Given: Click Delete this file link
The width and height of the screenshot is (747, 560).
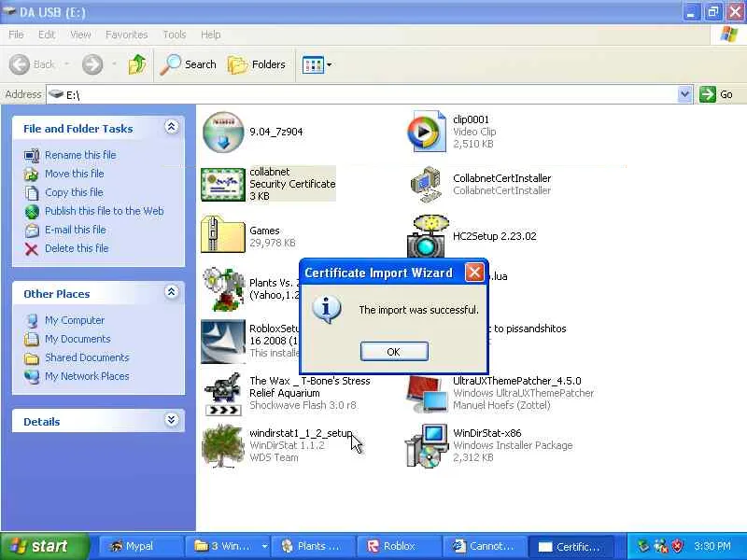Looking at the screenshot, I should click(x=77, y=248).
